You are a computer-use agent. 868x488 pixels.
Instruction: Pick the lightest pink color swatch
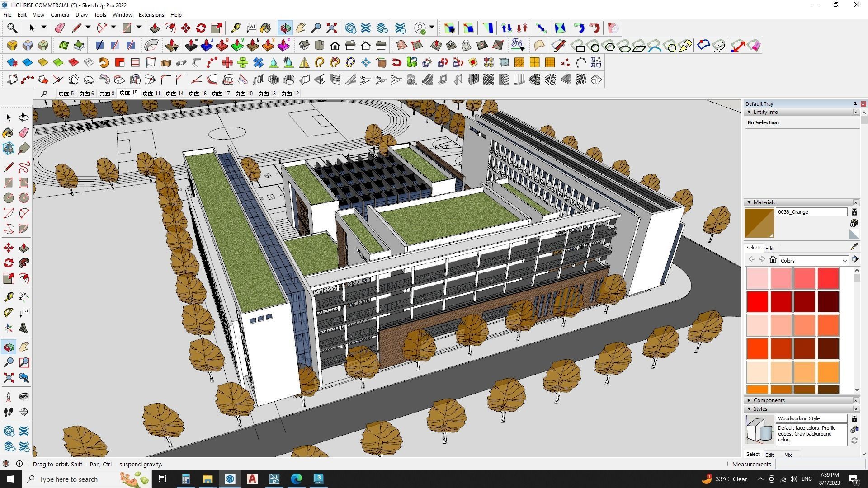point(757,278)
